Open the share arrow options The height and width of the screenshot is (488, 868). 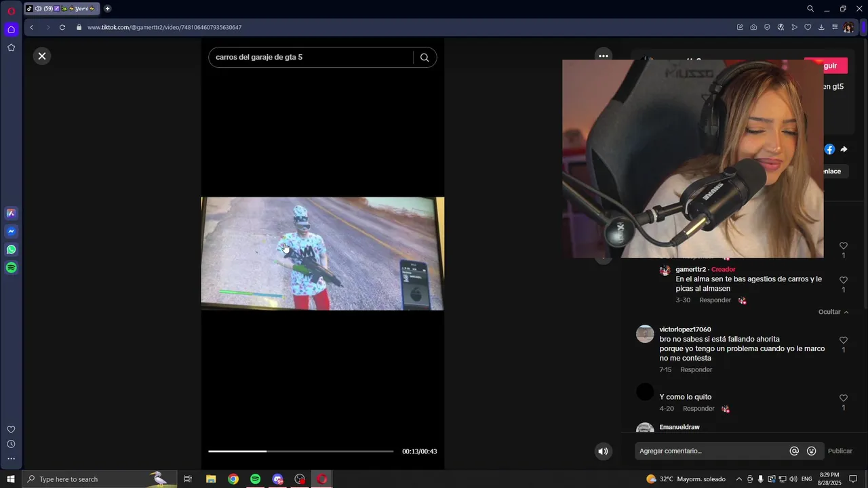844,149
